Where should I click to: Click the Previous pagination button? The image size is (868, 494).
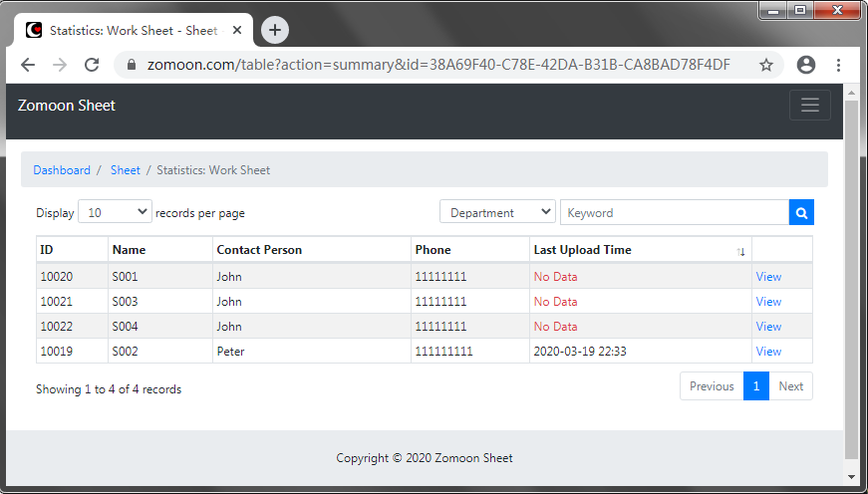712,386
